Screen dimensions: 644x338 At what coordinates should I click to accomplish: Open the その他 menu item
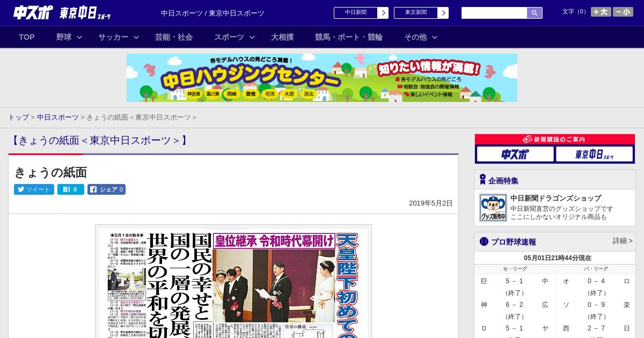click(x=415, y=37)
